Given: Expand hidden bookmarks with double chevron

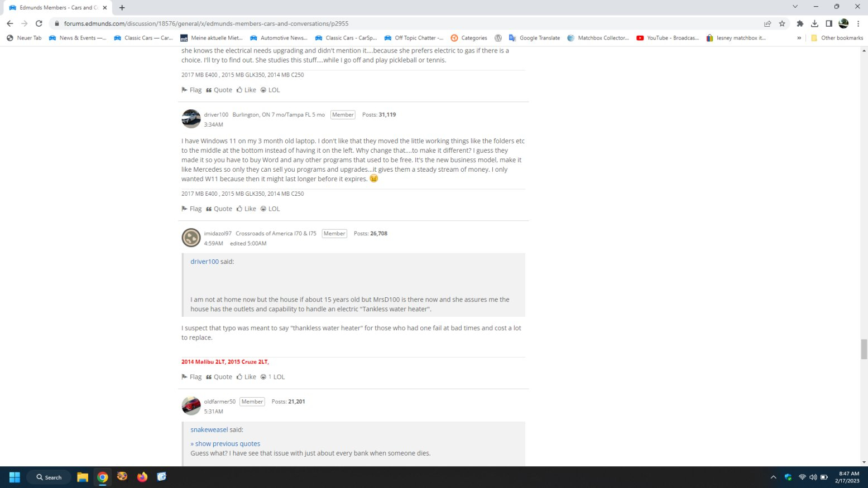Looking at the screenshot, I should pyautogui.click(x=799, y=38).
